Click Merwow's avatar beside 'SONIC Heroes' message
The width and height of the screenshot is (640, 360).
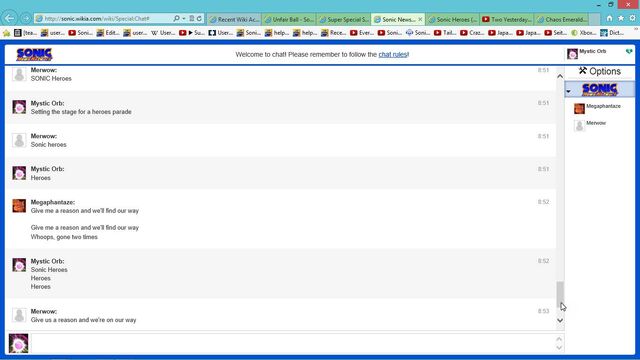(19, 74)
